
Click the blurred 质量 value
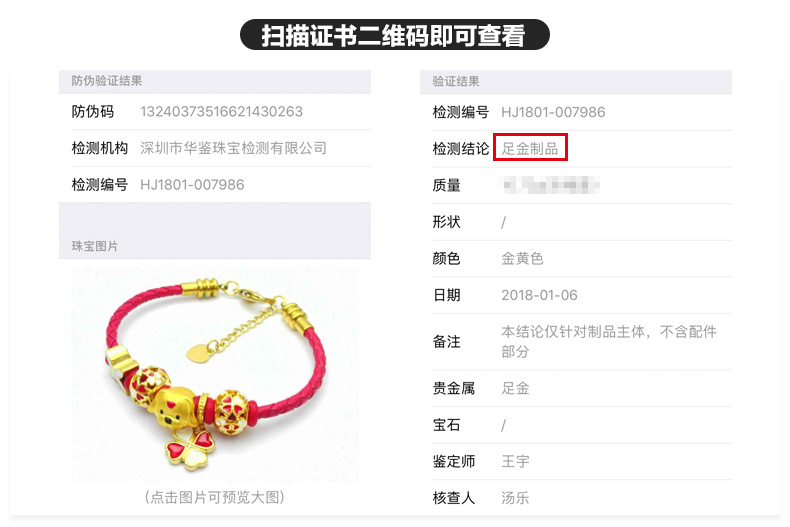point(550,185)
